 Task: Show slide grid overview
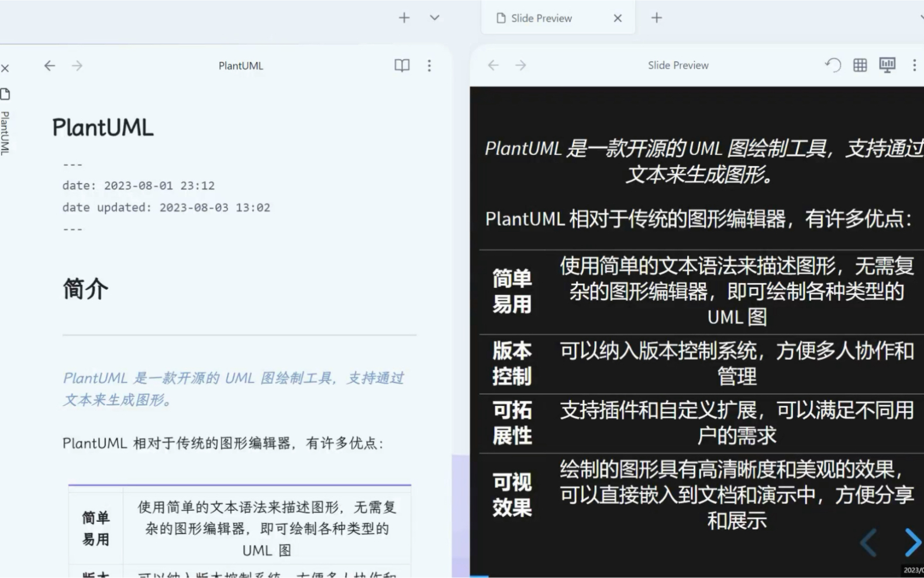pyautogui.click(x=860, y=65)
